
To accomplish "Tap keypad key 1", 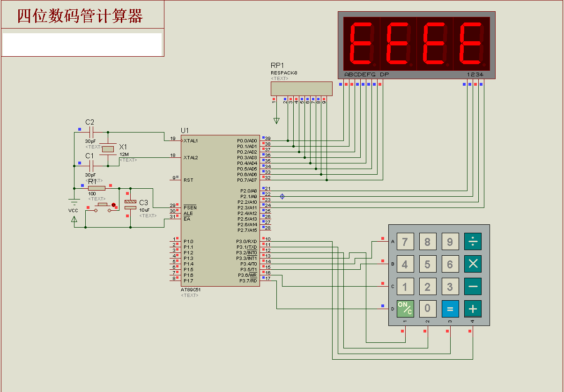I will (405, 287).
